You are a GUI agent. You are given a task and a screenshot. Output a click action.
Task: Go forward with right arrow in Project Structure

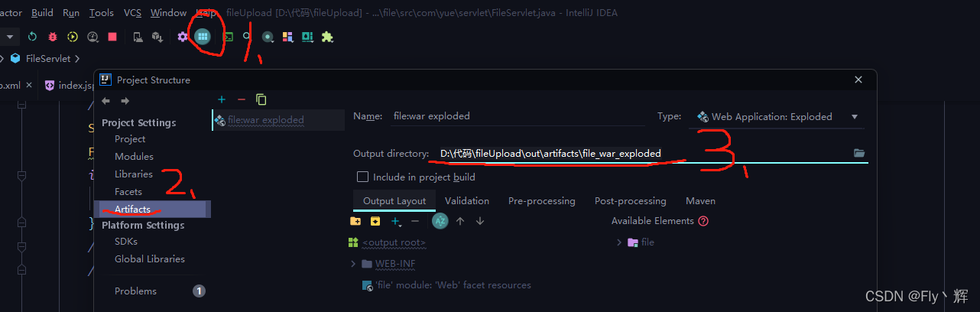coord(125,100)
